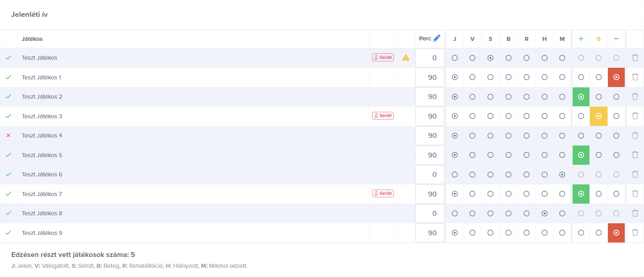Click the trash icon for Teszt Játékos 3
Screen dimensions: 644x277
[635, 116]
